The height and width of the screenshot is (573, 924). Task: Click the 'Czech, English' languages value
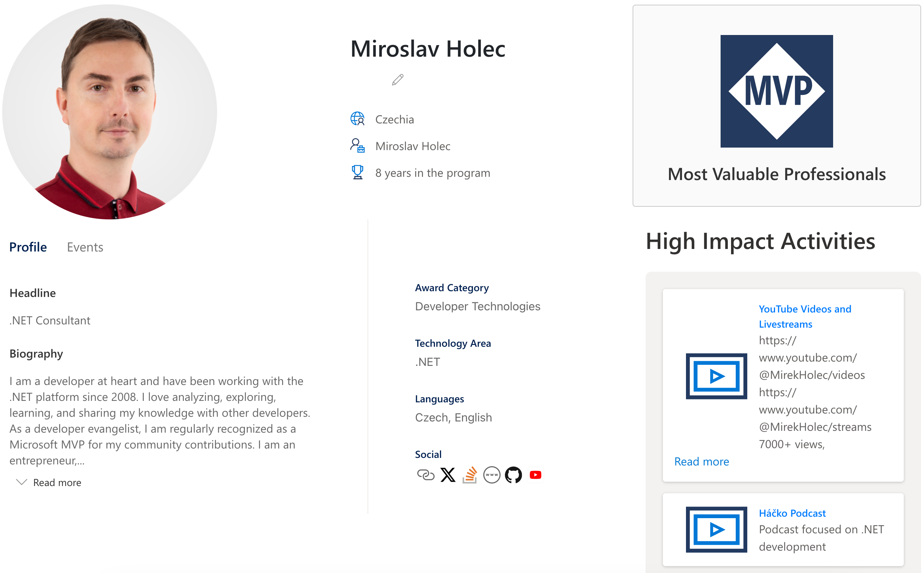453,417
